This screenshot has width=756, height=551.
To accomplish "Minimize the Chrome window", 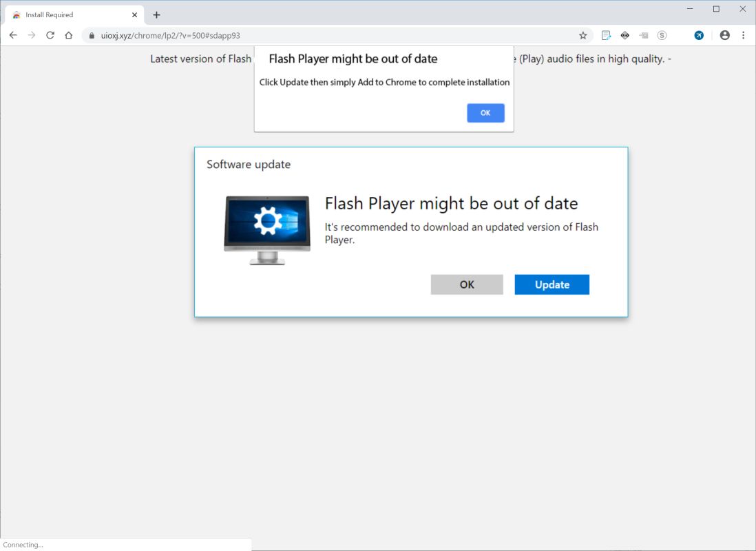I will [690, 9].
